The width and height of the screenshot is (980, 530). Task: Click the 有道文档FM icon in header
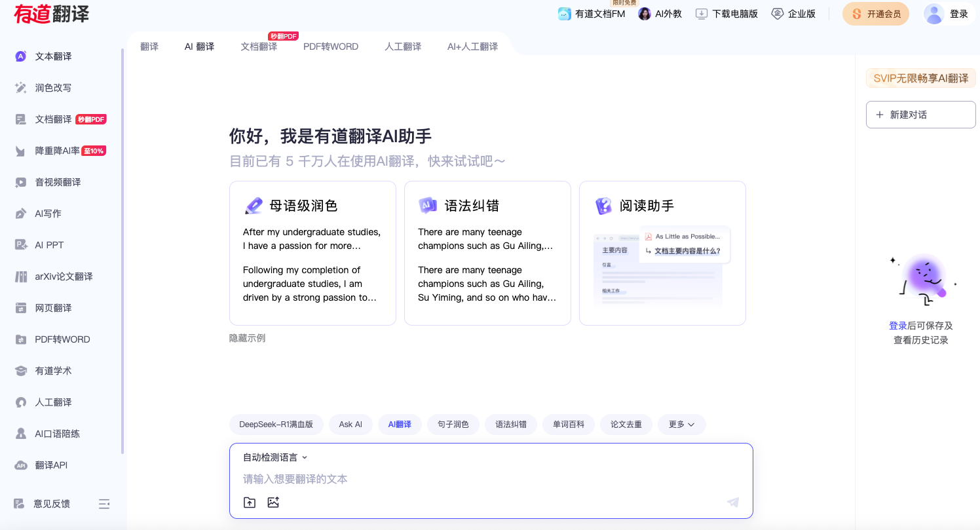pyautogui.click(x=564, y=14)
